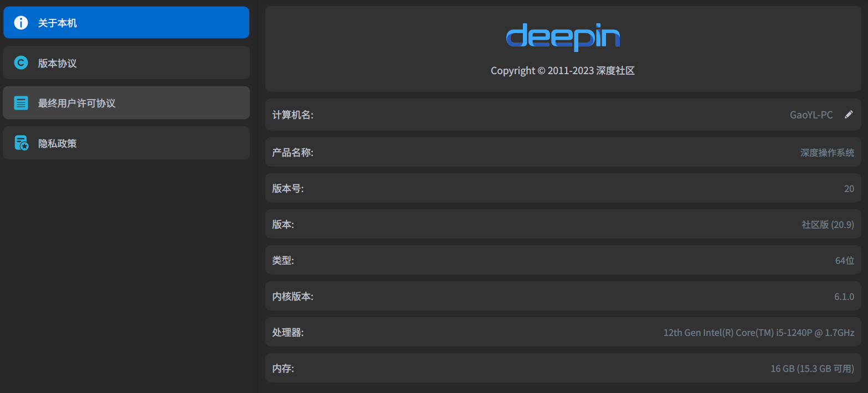The height and width of the screenshot is (393, 868).
Task: Click the computer name value GaoYL-PC
Action: (811, 115)
